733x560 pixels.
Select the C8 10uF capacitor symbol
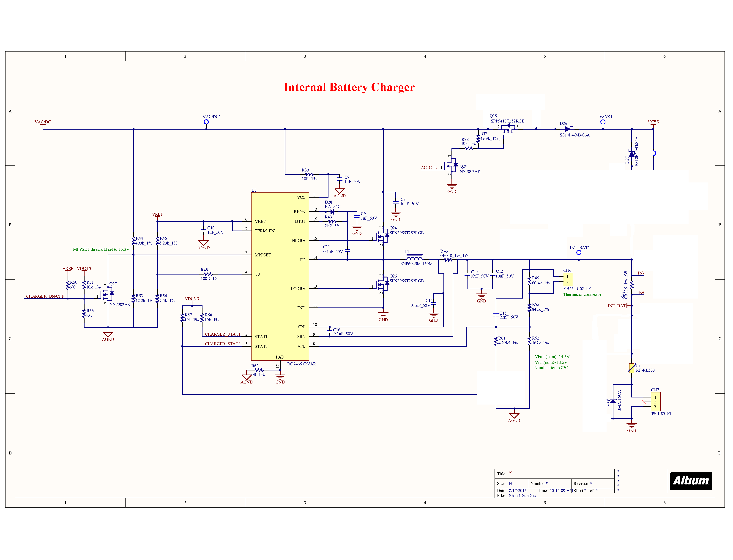point(396,202)
